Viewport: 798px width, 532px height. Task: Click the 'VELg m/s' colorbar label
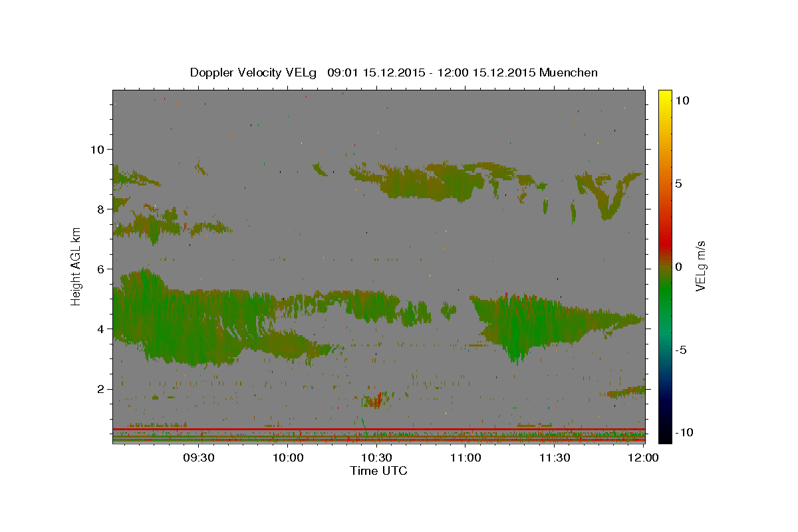click(700, 266)
